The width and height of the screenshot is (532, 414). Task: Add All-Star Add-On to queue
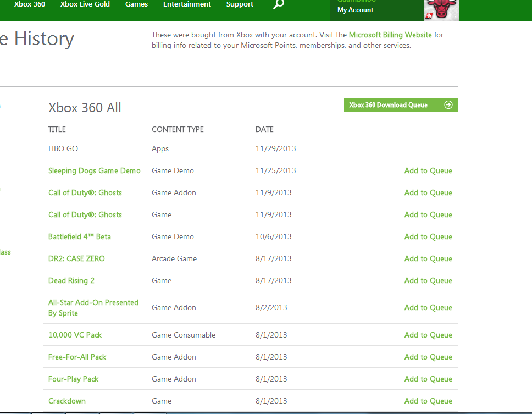[x=428, y=307]
